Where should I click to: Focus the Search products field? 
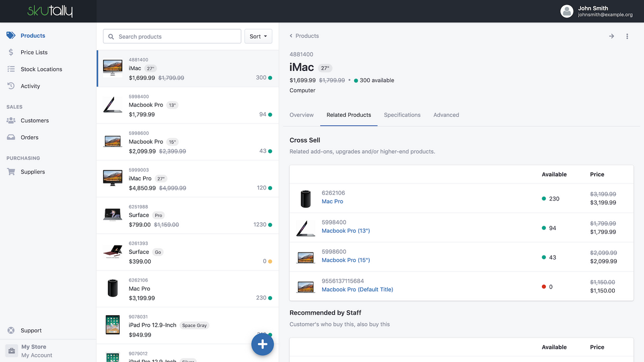[x=172, y=36]
